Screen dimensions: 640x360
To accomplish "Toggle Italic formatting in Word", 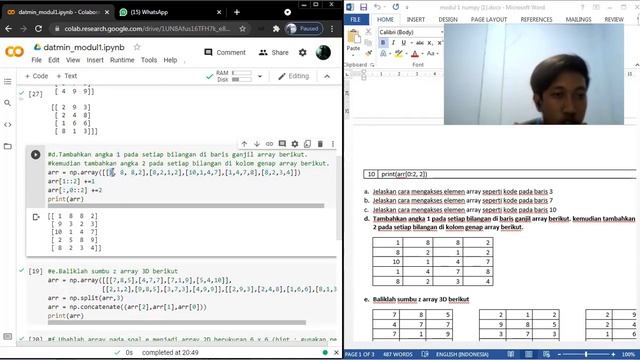I will [393, 42].
